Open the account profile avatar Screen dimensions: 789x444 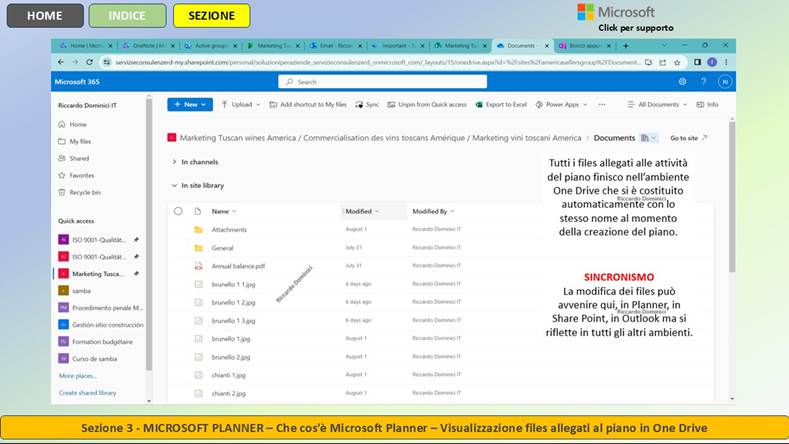pos(725,82)
